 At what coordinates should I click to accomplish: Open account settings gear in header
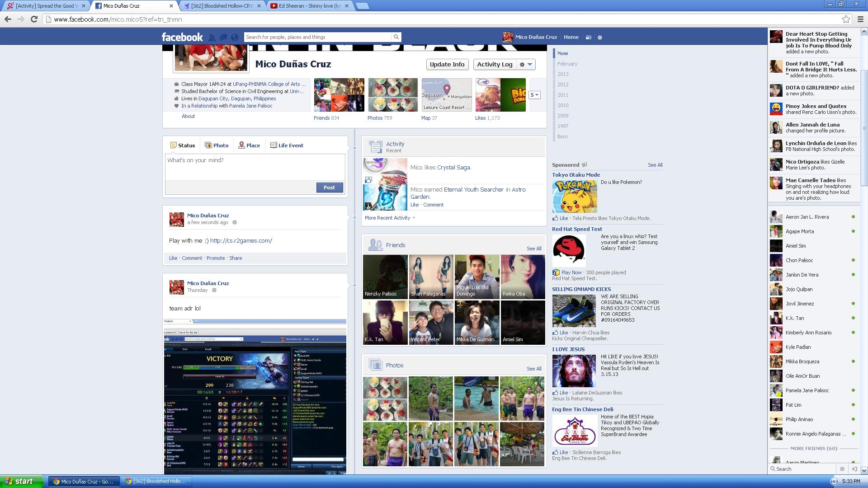600,38
